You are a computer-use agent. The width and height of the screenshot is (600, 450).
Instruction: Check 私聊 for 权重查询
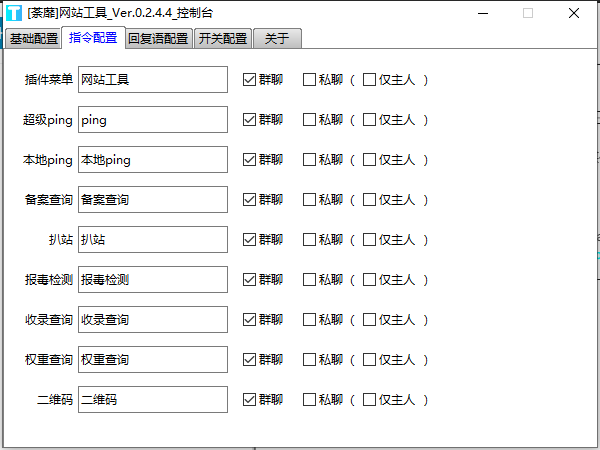point(310,360)
